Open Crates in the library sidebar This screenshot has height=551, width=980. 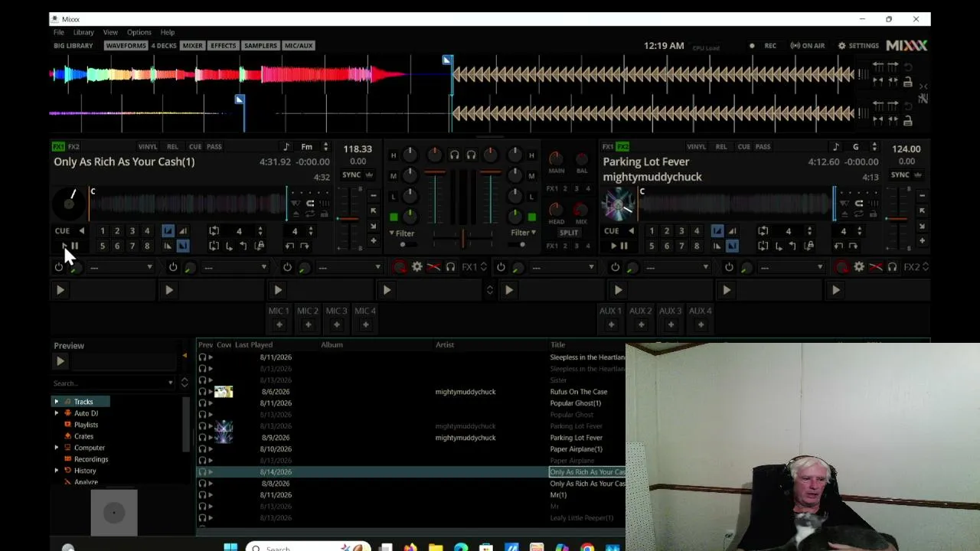click(83, 436)
